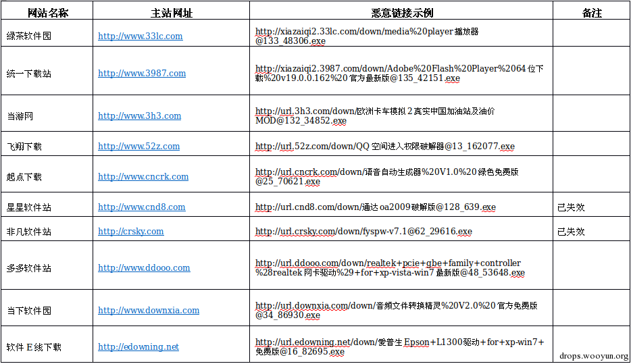Select the url.3h3.com malicious URL text
Viewport: 631px width, 364px height.
tap(375, 116)
